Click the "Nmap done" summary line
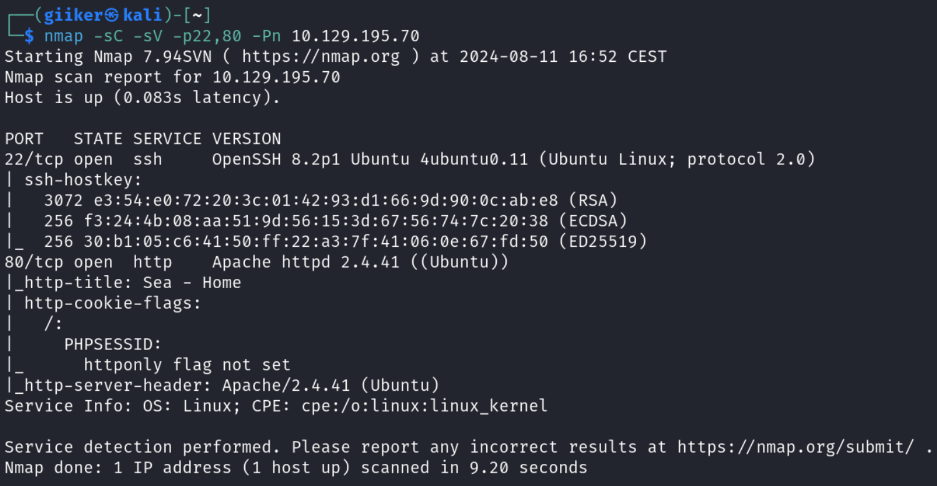 coord(295,467)
